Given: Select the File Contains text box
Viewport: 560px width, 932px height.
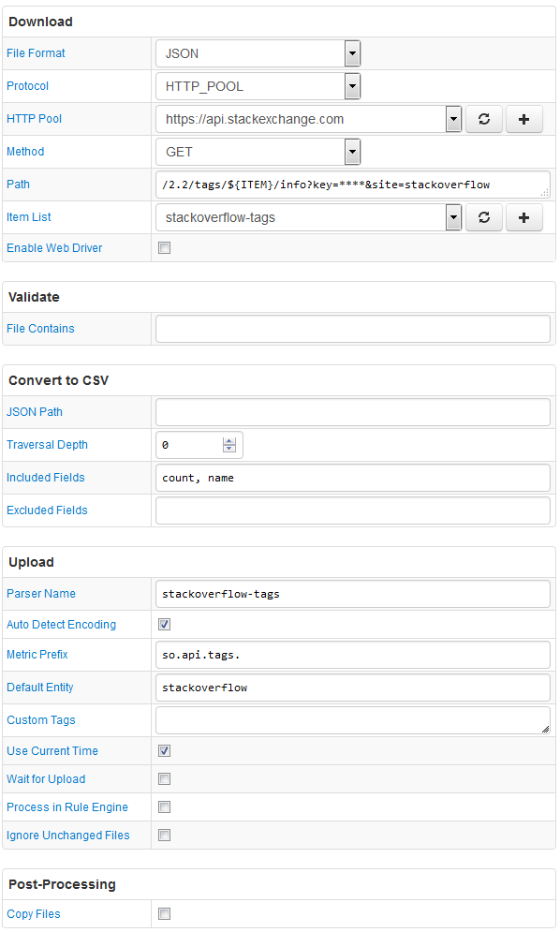Looking at the screenshot, I should click(352, 329).
